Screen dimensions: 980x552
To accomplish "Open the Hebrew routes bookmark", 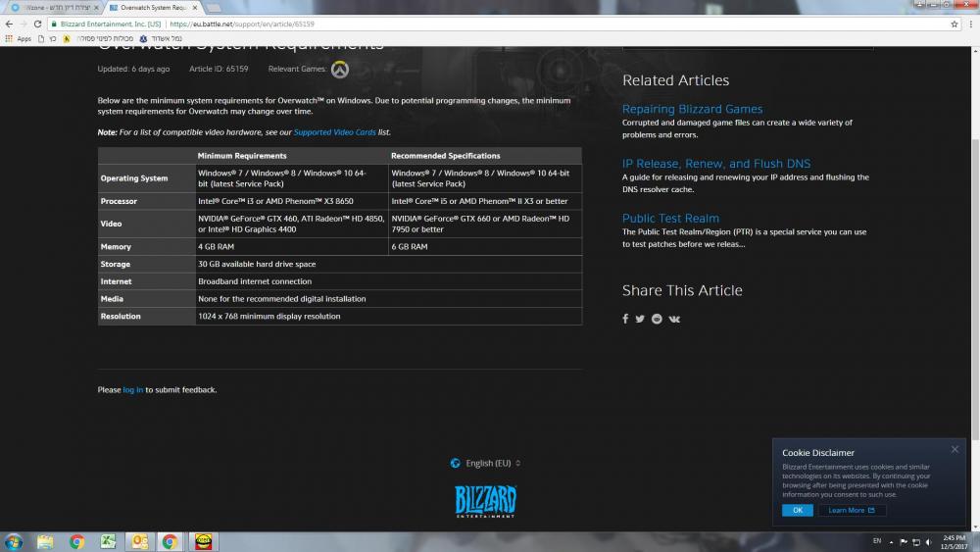I will 98,39.
